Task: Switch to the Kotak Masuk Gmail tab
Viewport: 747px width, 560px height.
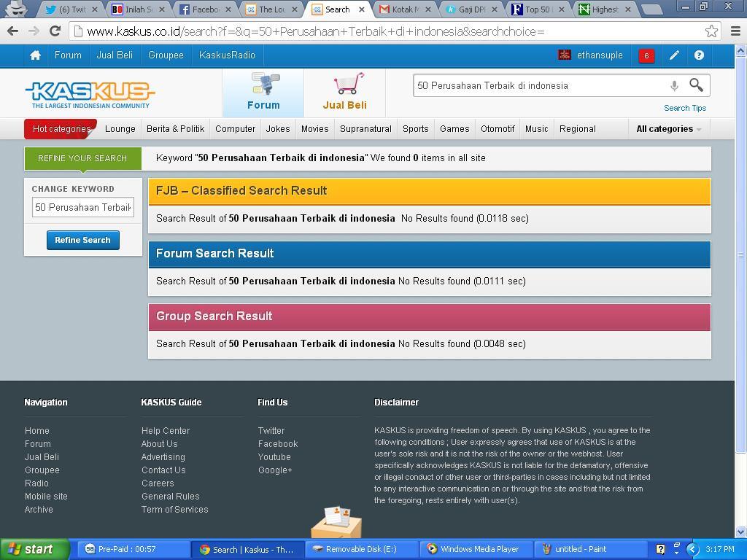Action: pyautogui.click(x=404, y=9)
